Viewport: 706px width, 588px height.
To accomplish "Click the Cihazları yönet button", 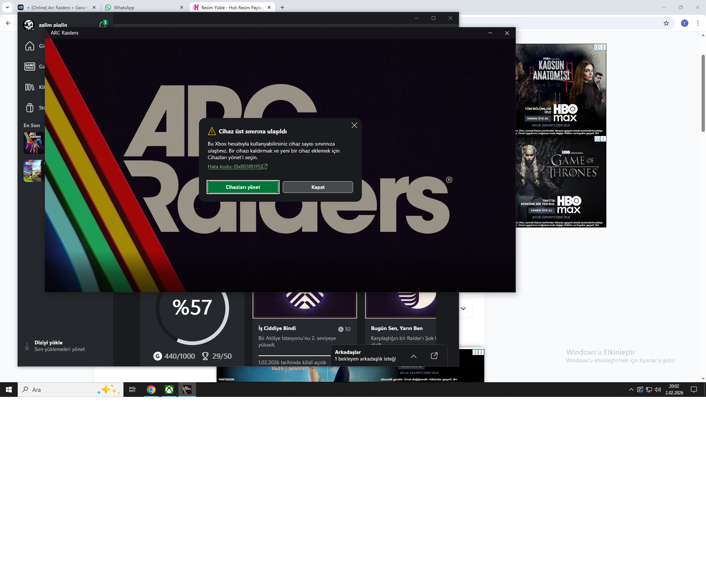I will [243, 187].
